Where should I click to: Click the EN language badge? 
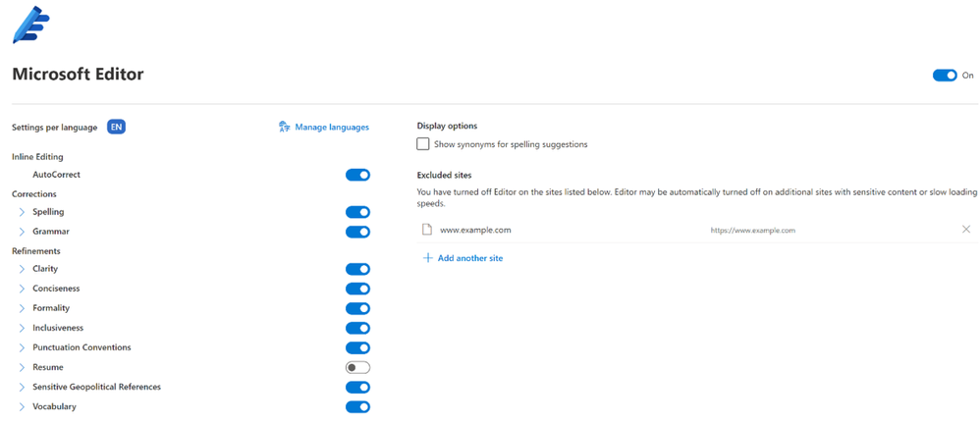(116, 127)
